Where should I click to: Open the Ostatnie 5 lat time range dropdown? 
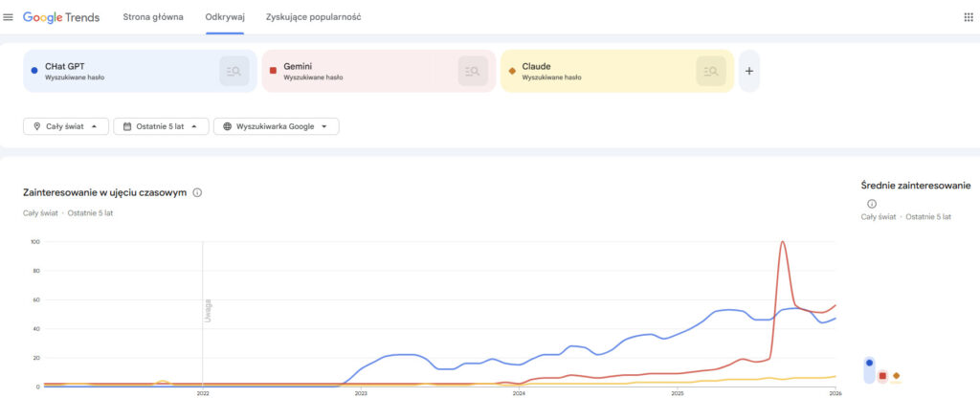(x=161, y=126)
